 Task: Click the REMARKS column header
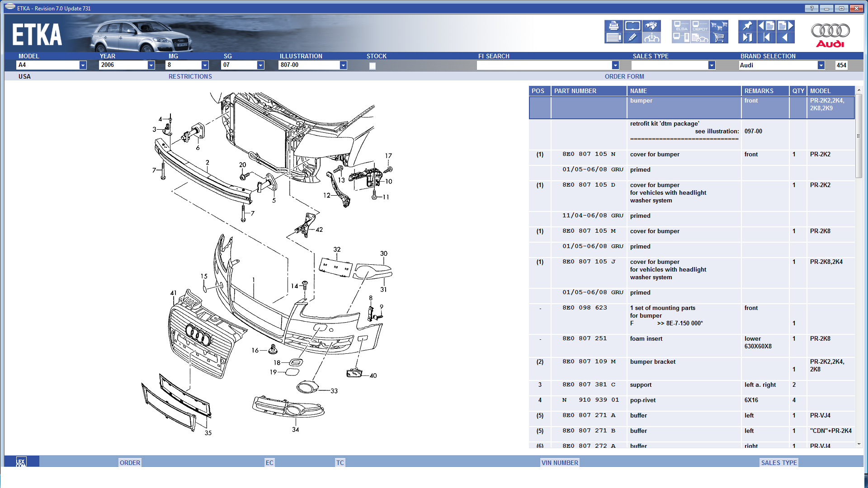tap(765, 91)
